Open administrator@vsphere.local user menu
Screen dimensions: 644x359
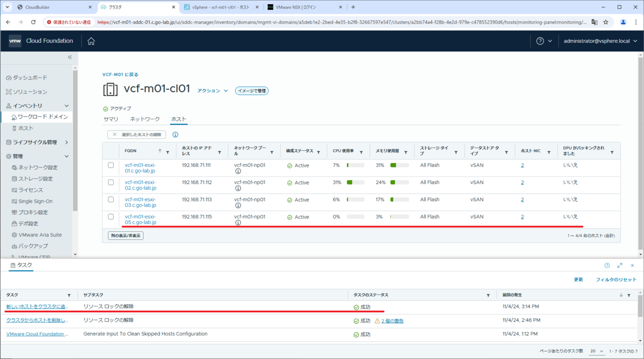tap(600, 41)
